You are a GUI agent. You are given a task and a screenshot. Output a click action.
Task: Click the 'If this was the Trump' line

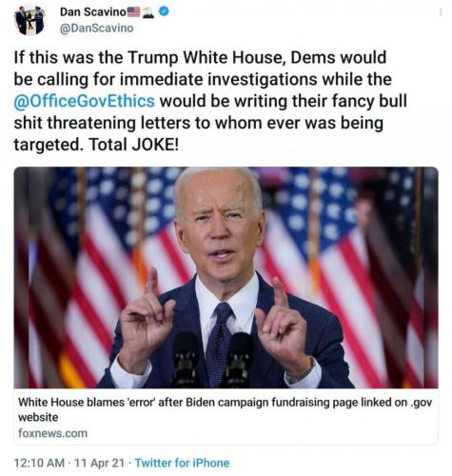pos(200,58)
